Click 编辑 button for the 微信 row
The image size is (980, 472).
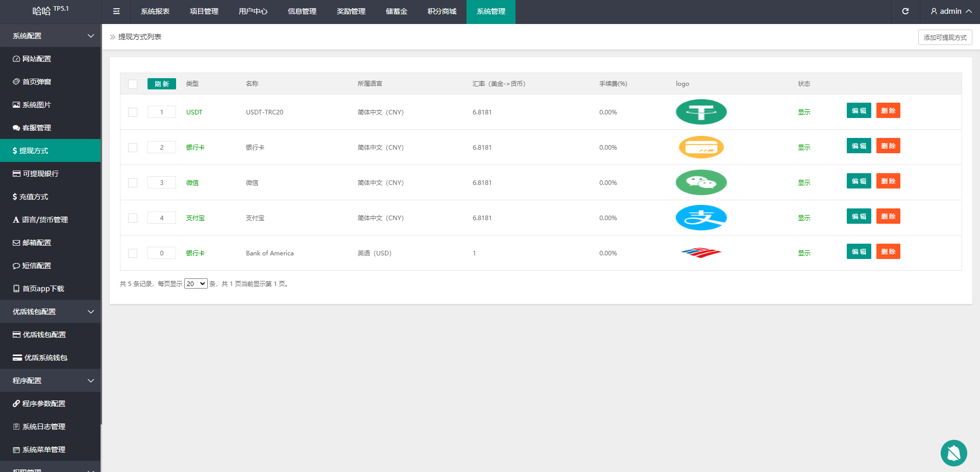pyautogui.click(x=859, y=181)
